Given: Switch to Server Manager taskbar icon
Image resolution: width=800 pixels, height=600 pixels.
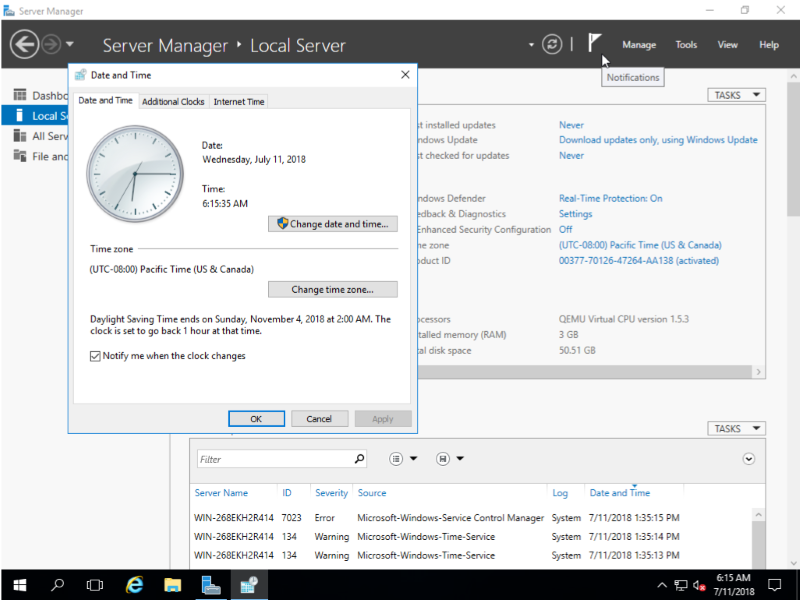Looking at the screenshot, I should tap(211, 585).
